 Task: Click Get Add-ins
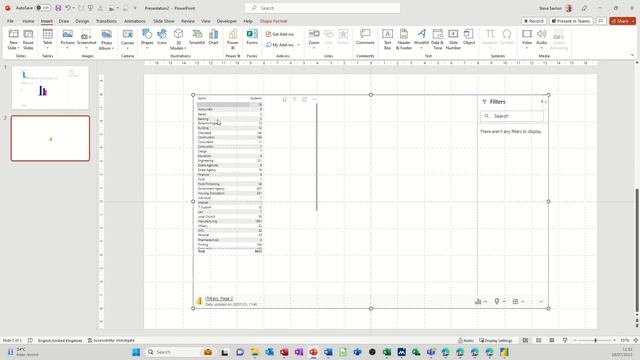click(x=280, y=34)
